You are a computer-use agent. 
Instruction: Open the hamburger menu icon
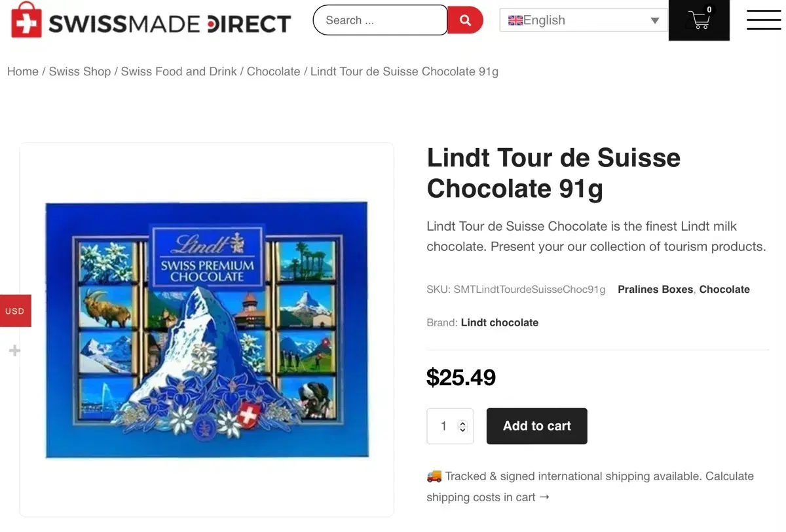point(764,20)
